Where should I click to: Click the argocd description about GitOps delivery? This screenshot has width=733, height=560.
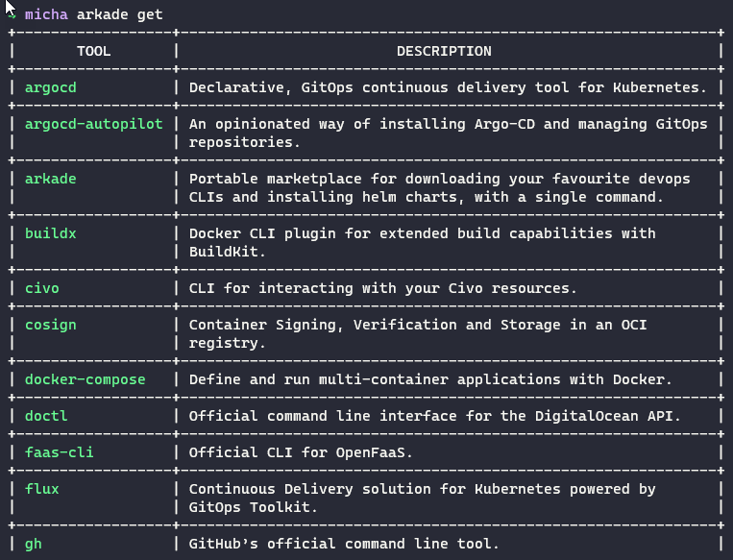click(447, 87)
